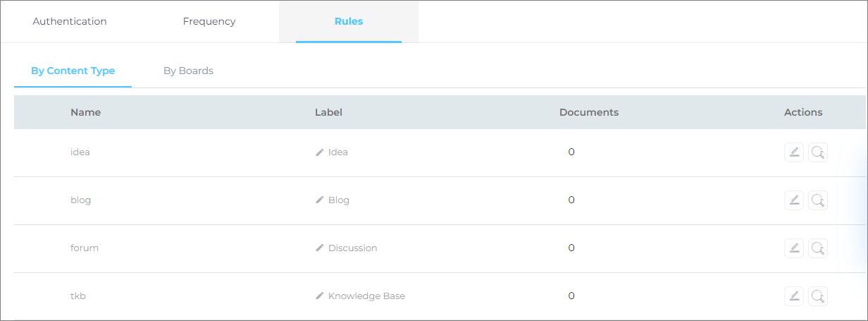868x321 pixels.
Task: Switch to the Authentication tab
Action: coord(70,21)
